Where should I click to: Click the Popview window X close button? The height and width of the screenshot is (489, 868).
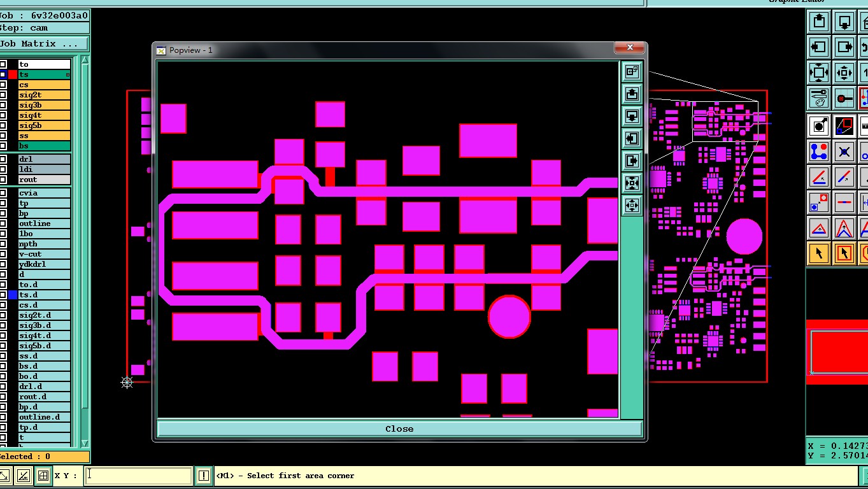(630, 48)
